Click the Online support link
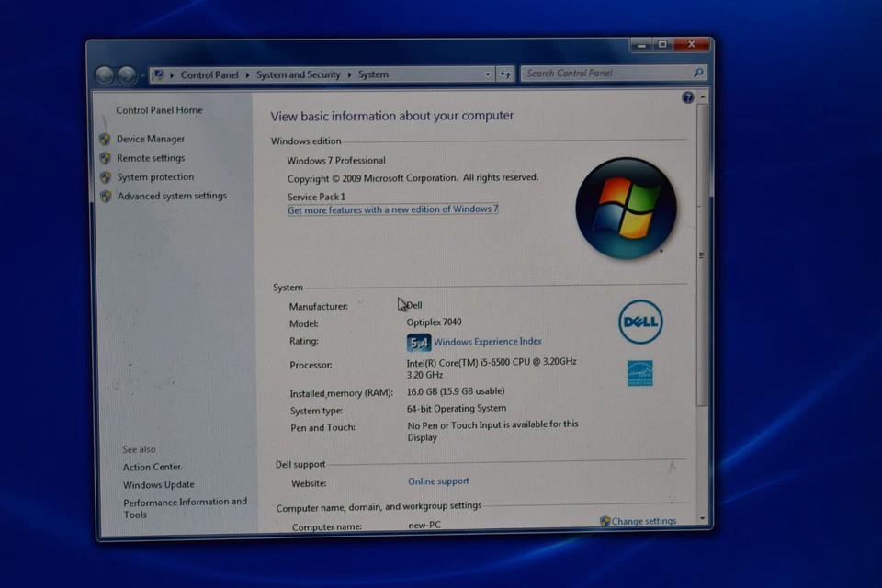This screenshot has width=882, height=588. point(438,481)
